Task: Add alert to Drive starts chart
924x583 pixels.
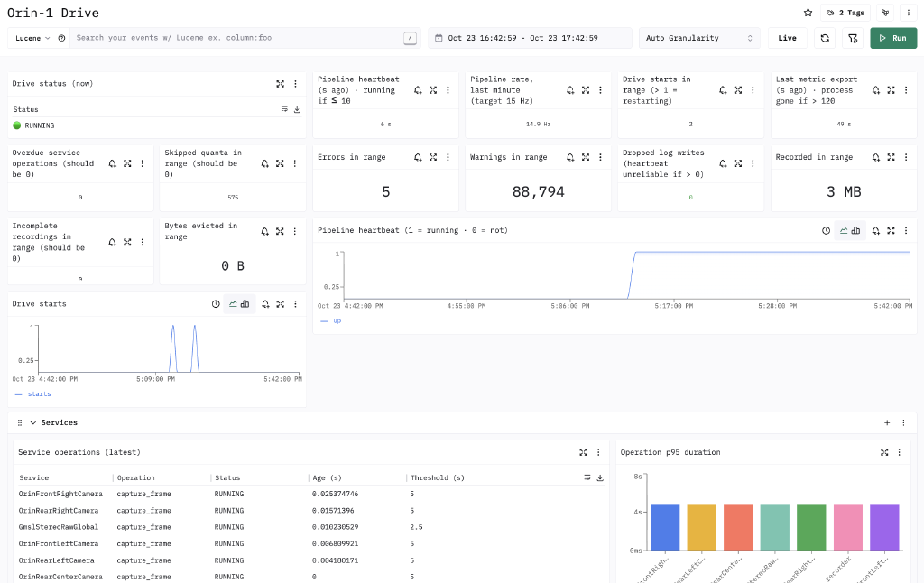Action: (x=266, y=303)
